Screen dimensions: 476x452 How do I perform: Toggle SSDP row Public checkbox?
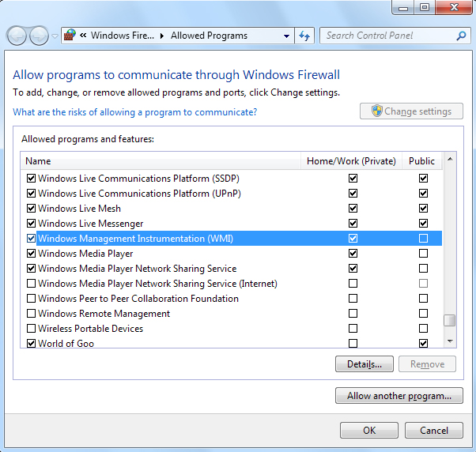click(423, 178)
